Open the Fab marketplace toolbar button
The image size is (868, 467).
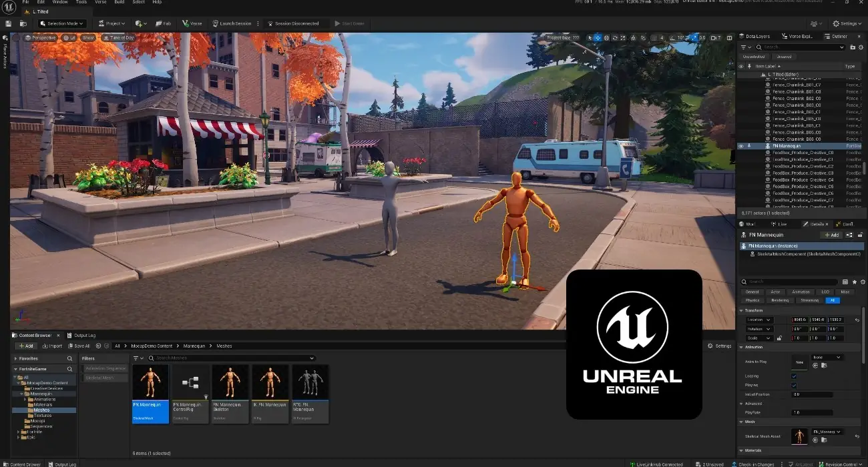(x=163, y=23)
